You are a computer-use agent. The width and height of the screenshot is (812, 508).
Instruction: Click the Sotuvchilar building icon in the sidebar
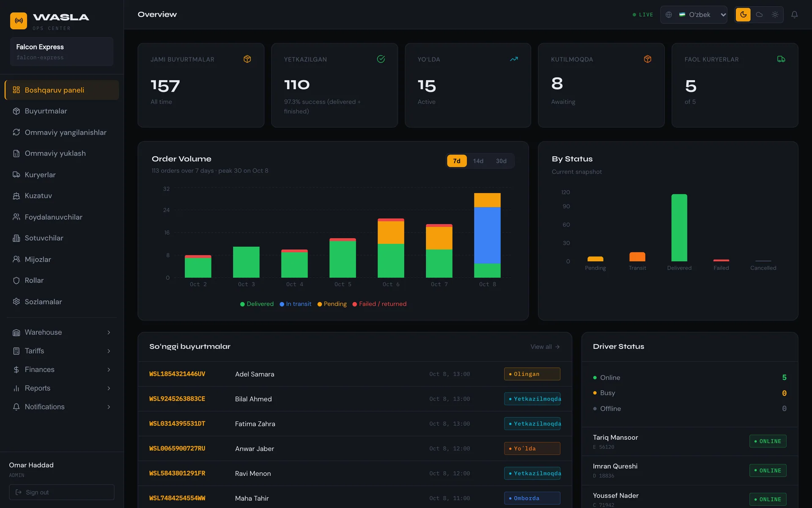pos(16,238)
